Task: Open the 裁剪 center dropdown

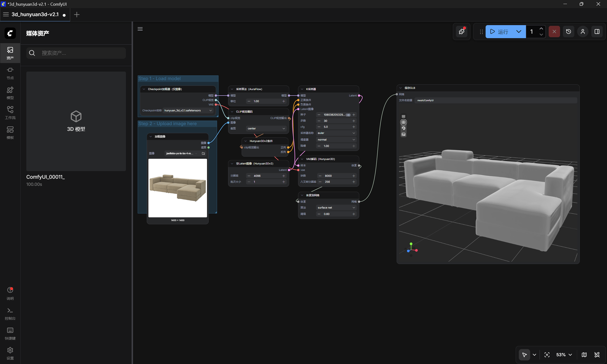Action: pos(266,128)
